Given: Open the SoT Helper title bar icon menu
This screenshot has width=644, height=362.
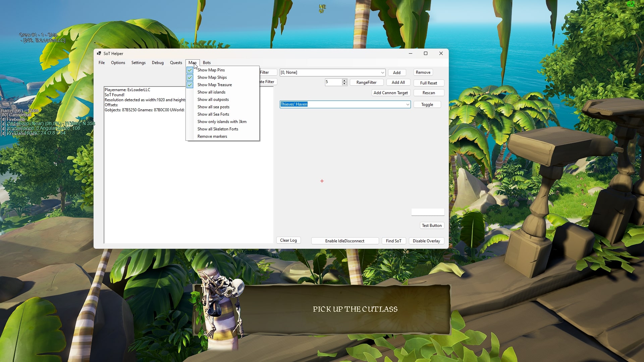Looking at the screenshot, I should (99, 53).
